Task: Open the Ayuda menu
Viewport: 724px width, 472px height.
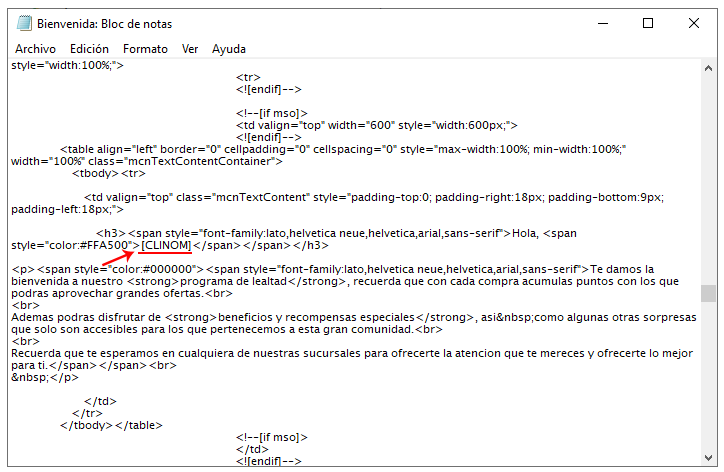Action: (x=229, y=49)
